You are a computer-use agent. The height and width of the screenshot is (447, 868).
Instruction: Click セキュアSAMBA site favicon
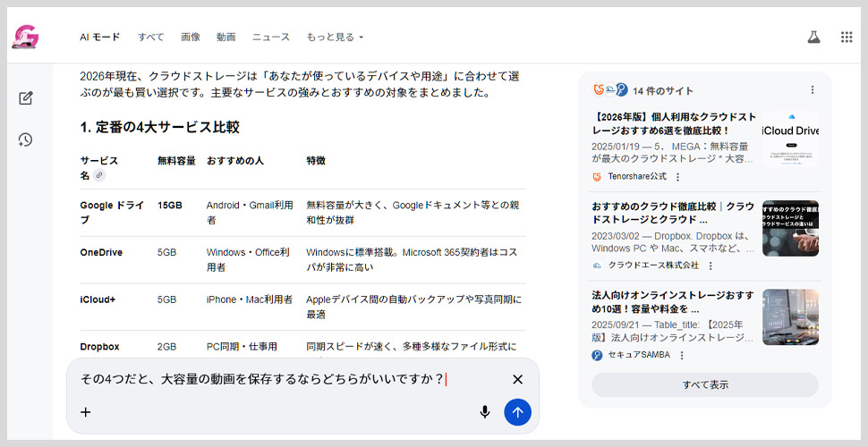597,355
